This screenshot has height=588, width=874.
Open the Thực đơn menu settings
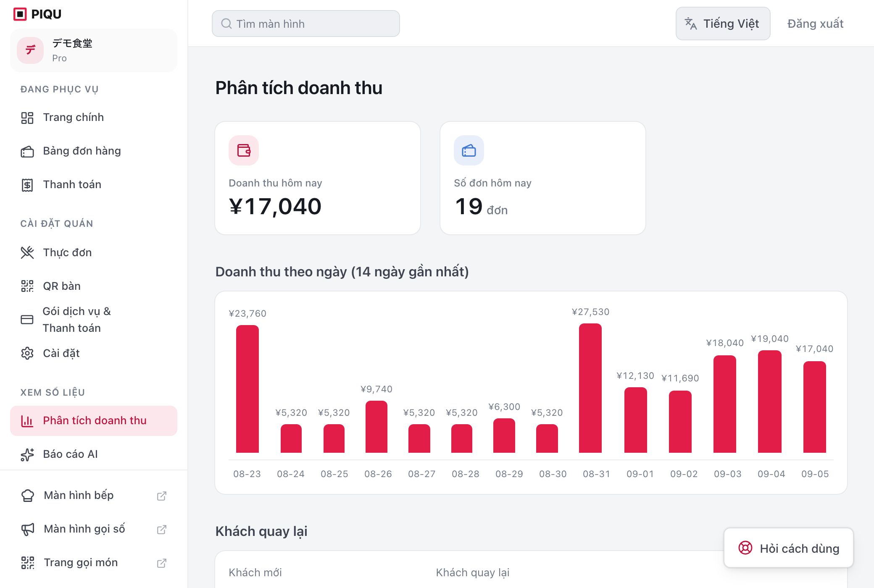94,252
